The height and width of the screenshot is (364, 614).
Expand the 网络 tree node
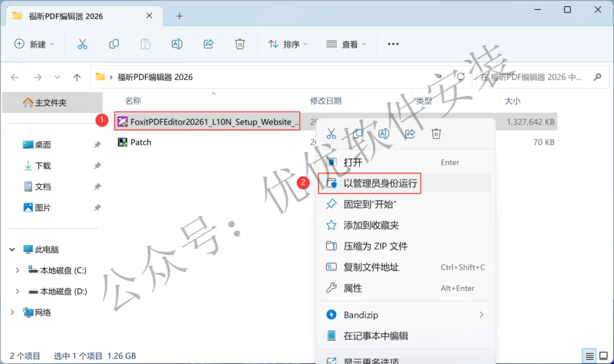click(x=12, y=312)
